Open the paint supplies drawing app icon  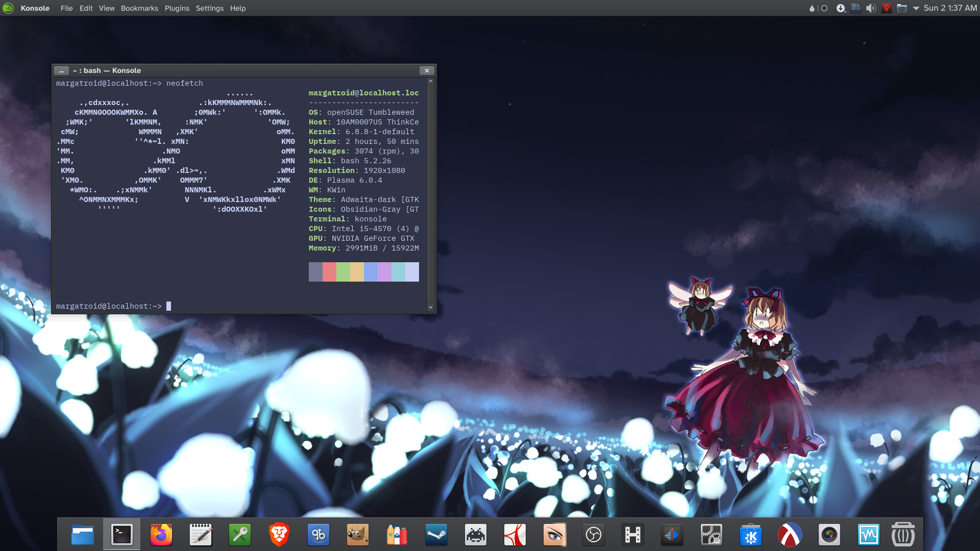pyautogui.click(x=397, y=535)
